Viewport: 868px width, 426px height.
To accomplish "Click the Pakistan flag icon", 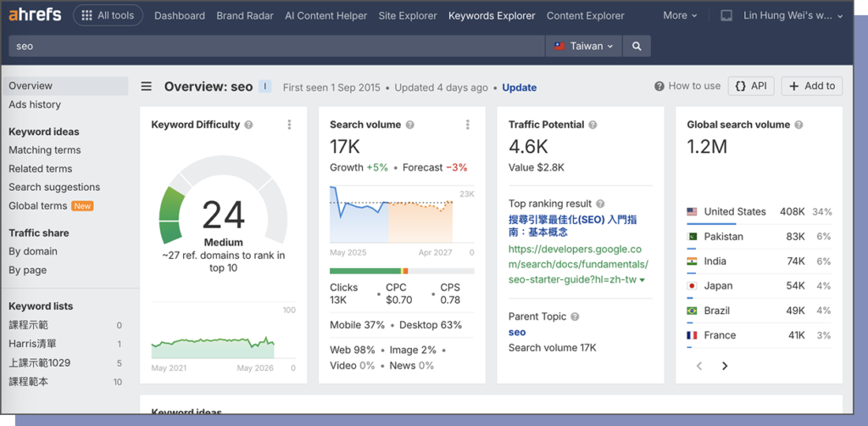I will pyautogui.click(x=692, y=237).
